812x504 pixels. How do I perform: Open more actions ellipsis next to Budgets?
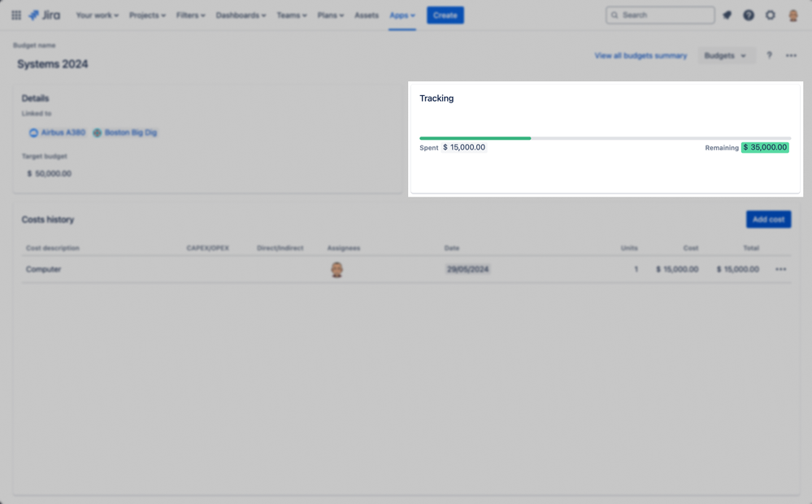pyautogui.click(x=791, y=55)
